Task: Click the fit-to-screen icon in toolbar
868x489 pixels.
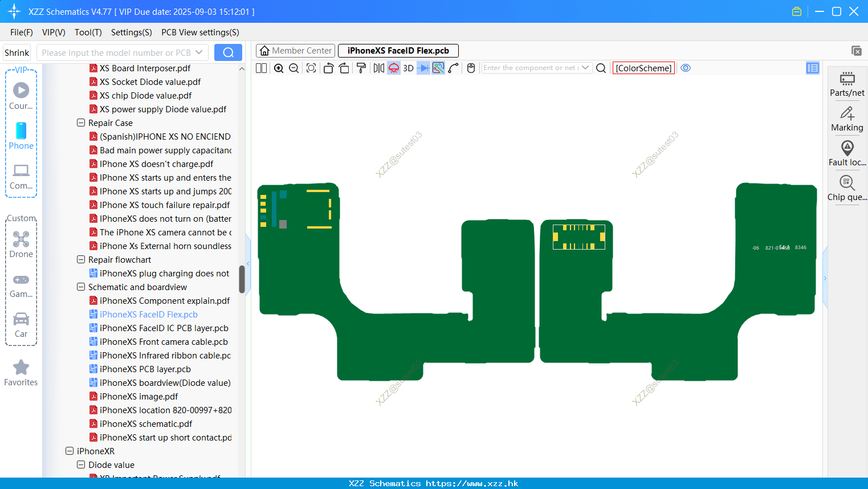Action: tap(311, 68)
